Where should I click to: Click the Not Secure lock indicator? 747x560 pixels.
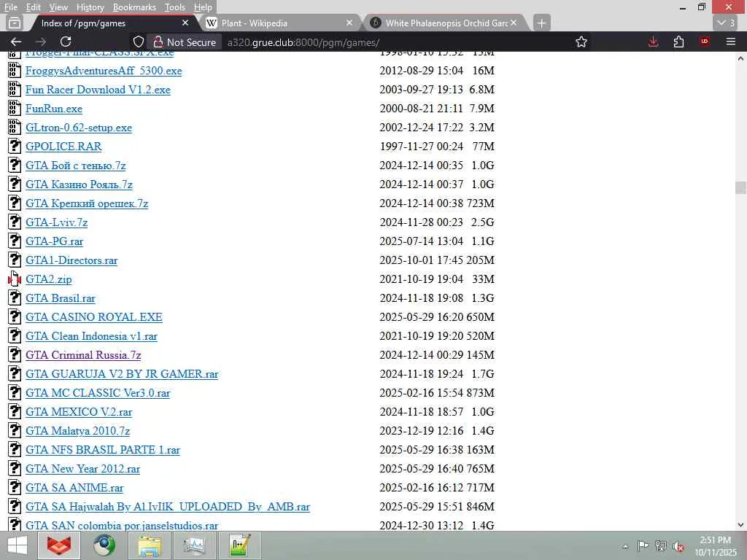(x=185, y=42)
